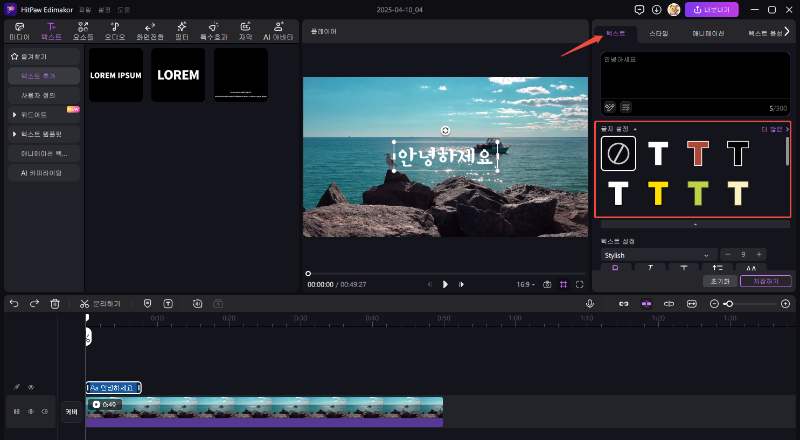Take a snapshot with the camera icon

tap(547, 284)
